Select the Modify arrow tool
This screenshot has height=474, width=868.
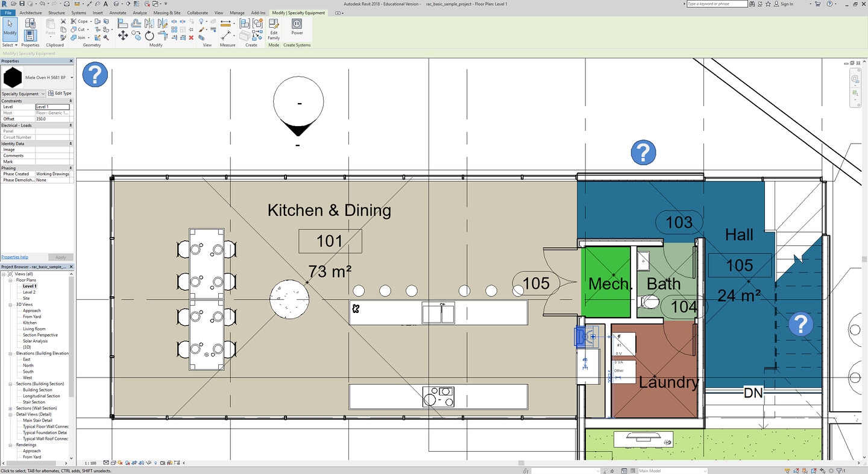point(10,28)
